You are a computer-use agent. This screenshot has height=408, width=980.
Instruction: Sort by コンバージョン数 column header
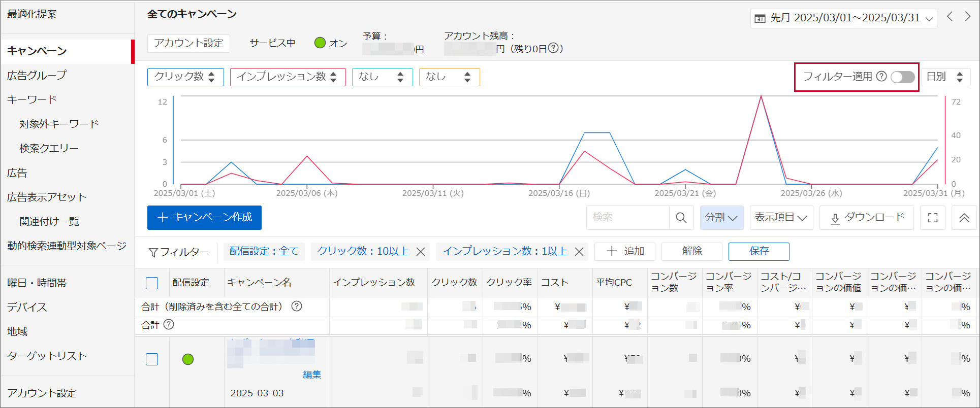pyautogui.click(x=674, y=282)
